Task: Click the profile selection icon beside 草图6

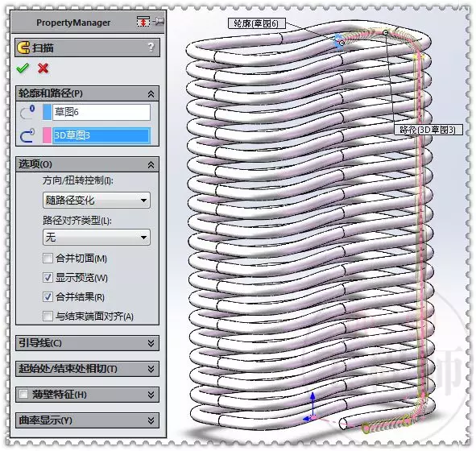Action: (27, 112)
